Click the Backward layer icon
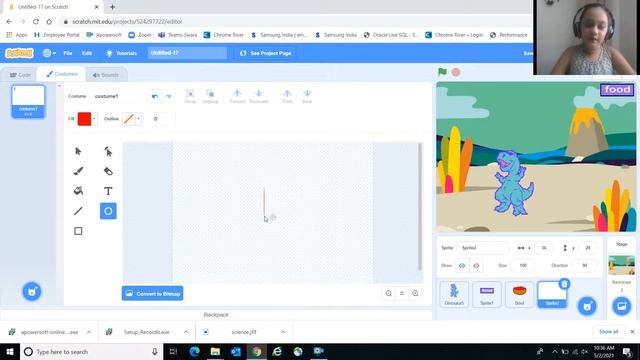640x360 pixels. pyautogui.click(x=258, y=96)
